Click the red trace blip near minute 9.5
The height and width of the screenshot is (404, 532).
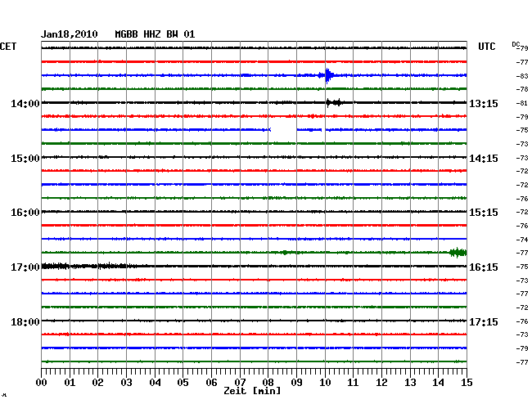coord(312,116)
